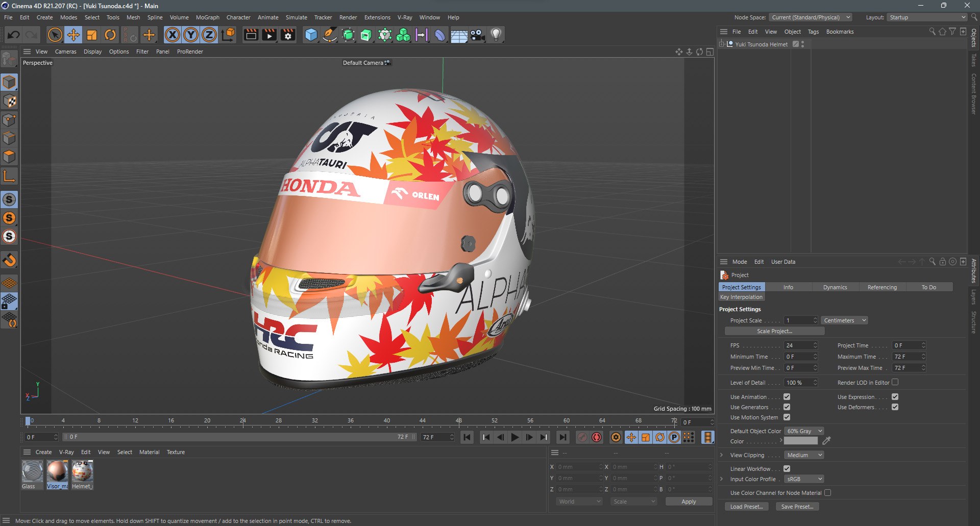Open Input Color Profile sRGB dropdown
Screen dimensions: 980x526
click(x=804, y=479)
